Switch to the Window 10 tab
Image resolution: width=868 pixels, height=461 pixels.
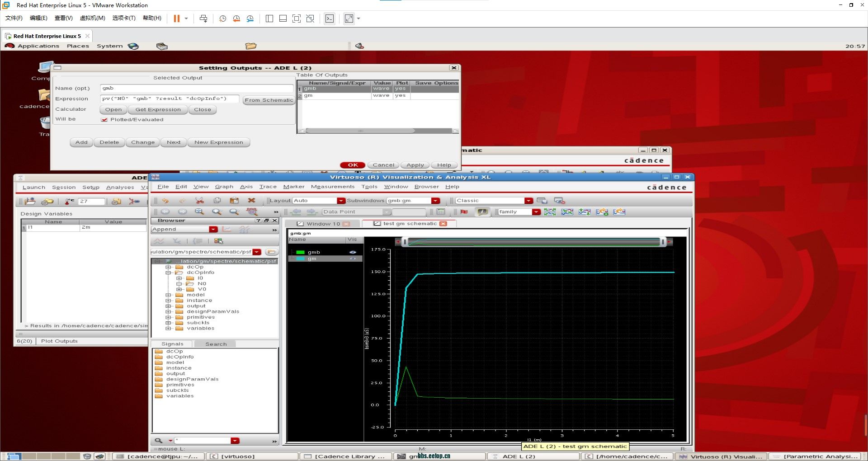(x=323, y=224)
